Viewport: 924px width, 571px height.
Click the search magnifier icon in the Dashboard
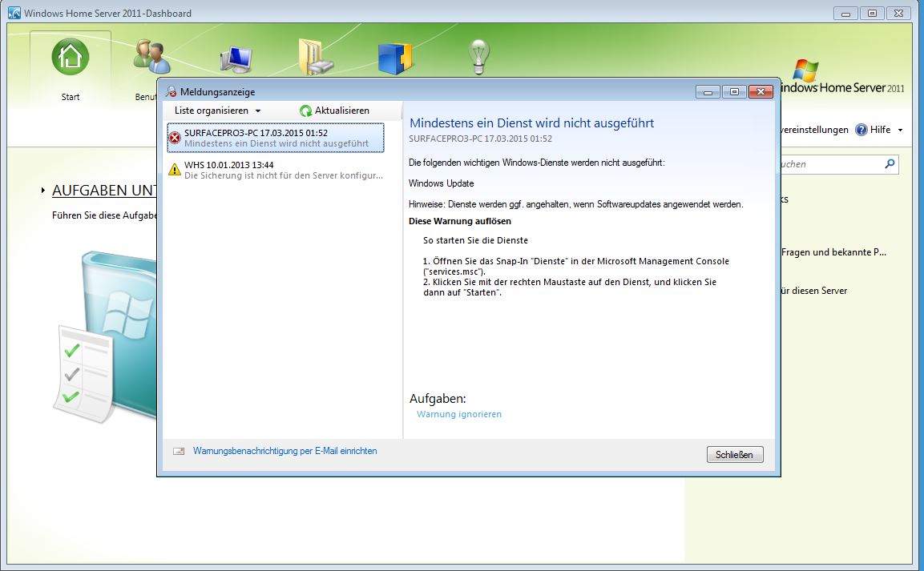tap(890, 164)
